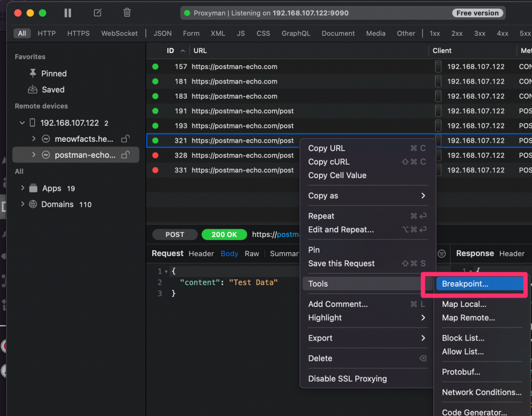This screenshot has height=416, width=532.
Task: Click the red status dot of request 331
Action: tap(155, 170)
